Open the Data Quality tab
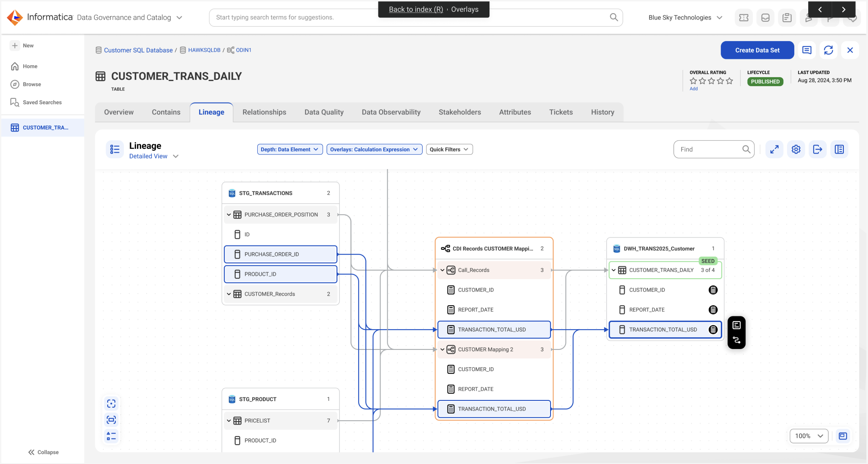 (324, 112)
